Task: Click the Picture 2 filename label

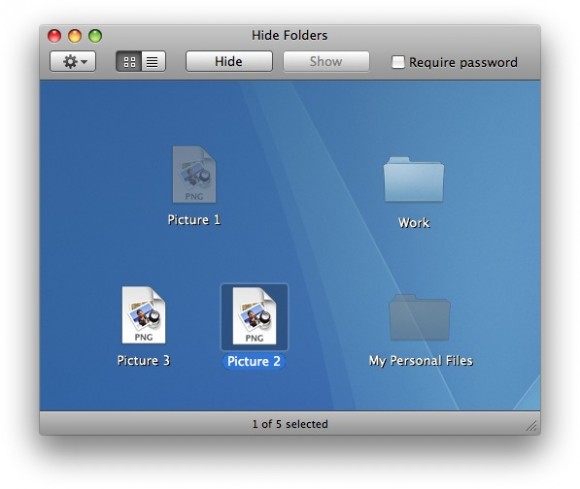Action: [254, 361]
